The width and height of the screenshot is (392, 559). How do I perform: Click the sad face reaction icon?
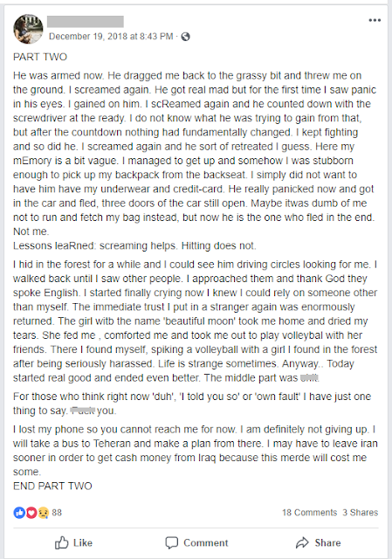tap(43, 513)
